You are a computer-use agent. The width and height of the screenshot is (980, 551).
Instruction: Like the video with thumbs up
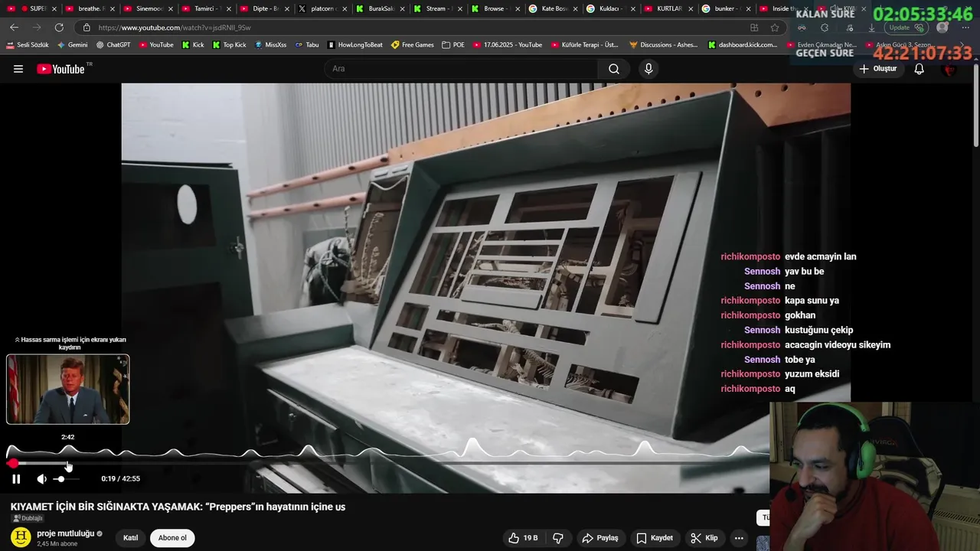point(523,538)
